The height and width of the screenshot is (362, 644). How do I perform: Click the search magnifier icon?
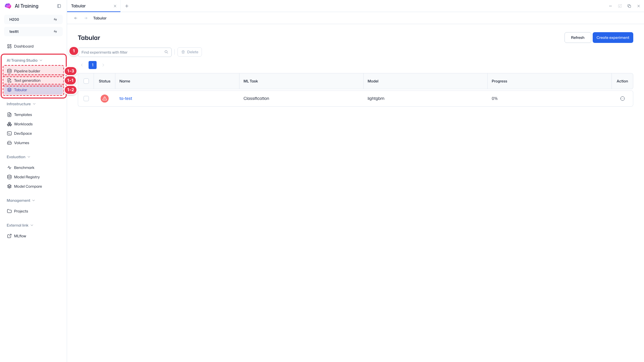point(166,52)
